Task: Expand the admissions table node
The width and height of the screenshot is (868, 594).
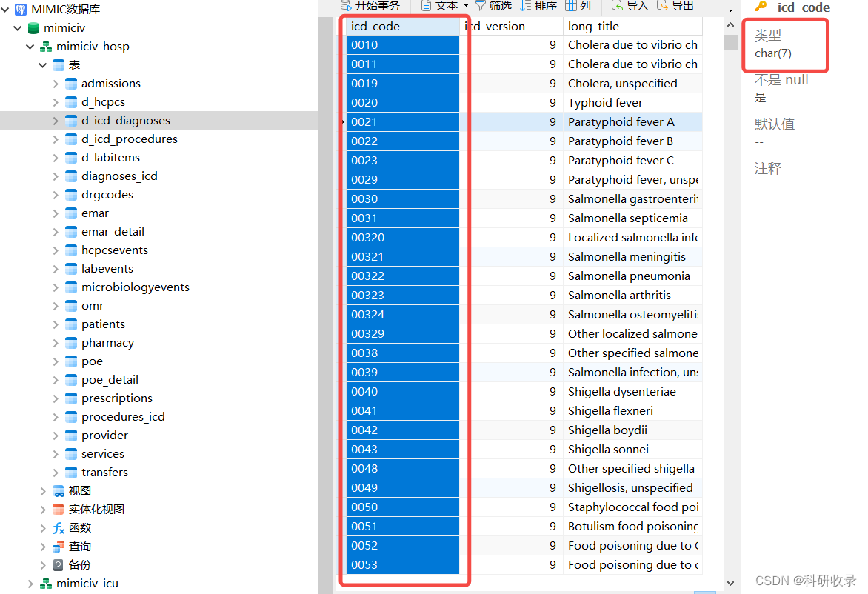Action: [56, 84]
